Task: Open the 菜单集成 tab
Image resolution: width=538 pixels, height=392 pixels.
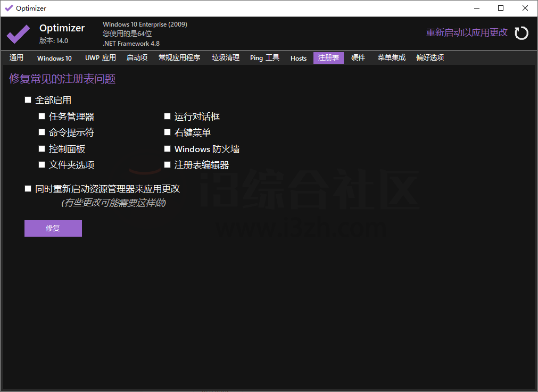Action: pyautogui.click(x=392, y=57)
